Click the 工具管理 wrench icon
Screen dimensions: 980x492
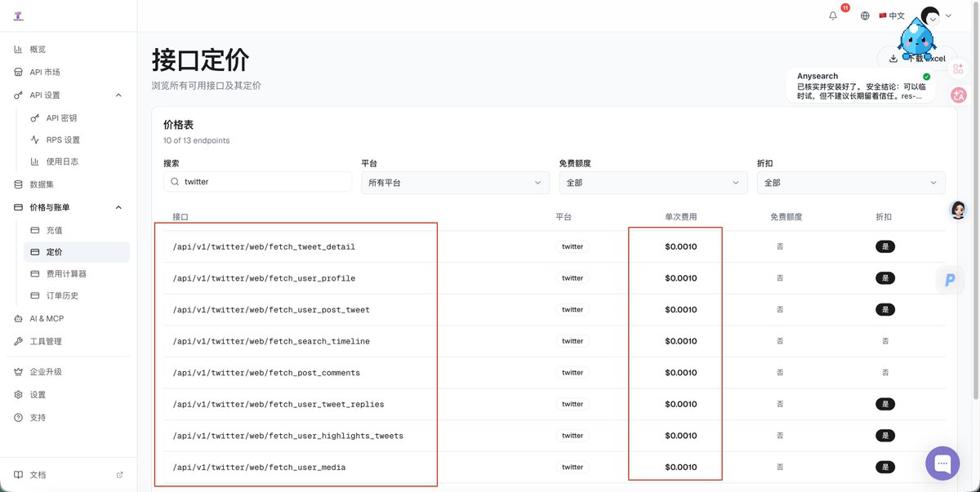click(18, 341)
